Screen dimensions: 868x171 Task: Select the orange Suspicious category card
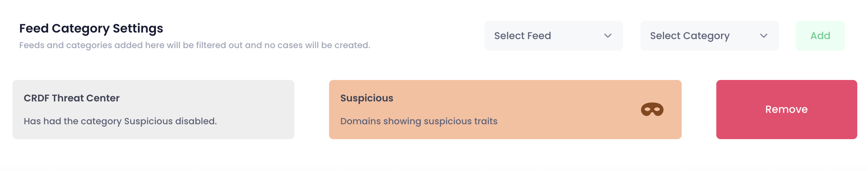tap(505, 109)
